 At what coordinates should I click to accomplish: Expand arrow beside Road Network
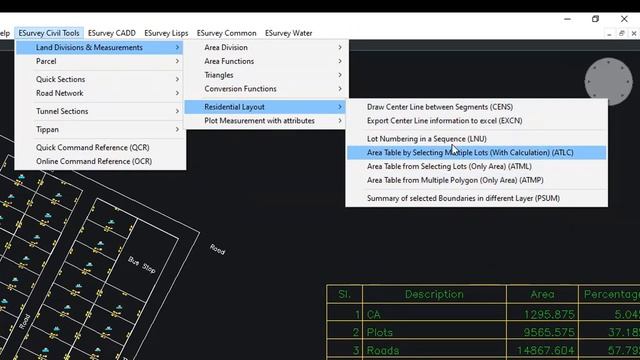pyautogui.click(x=177, y=93)
